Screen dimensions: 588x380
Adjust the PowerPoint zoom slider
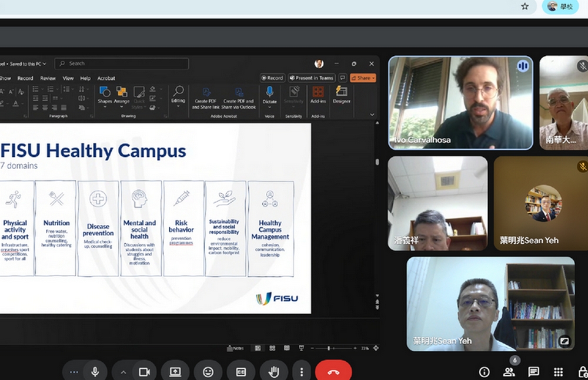(x=329, y=348)
